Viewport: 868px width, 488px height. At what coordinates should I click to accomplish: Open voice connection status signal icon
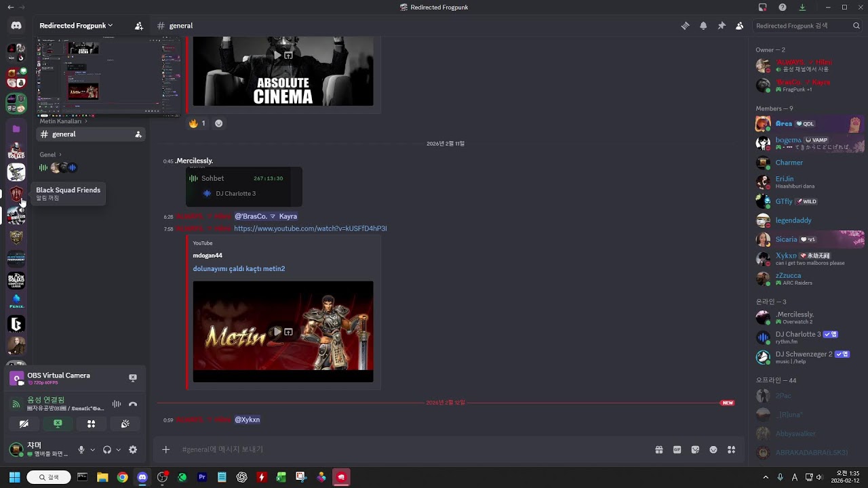coord(16,404)
